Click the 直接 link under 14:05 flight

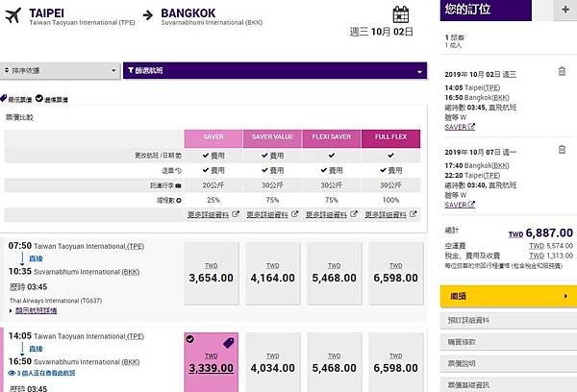tap(36, 349)
